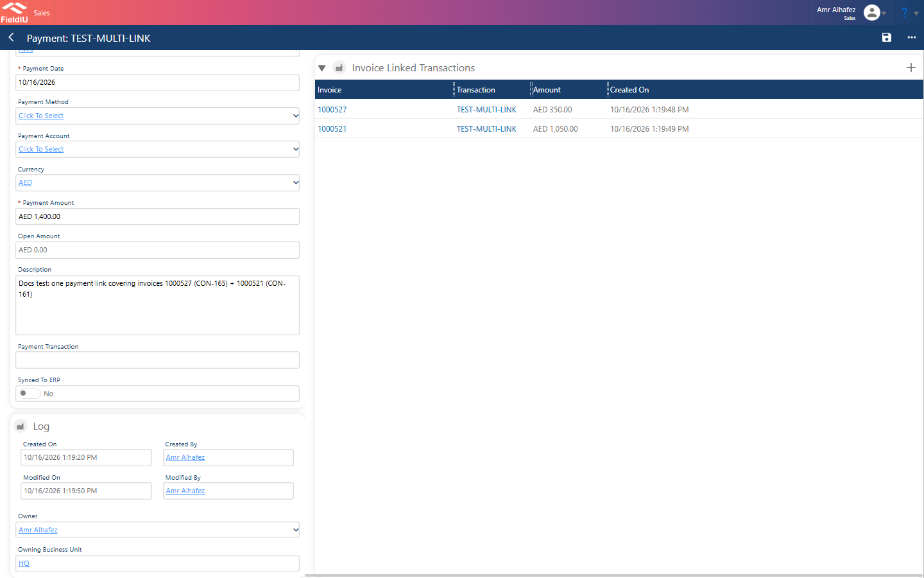
Task: Open the user profile avatar icon
Action: tap(872, 12)
